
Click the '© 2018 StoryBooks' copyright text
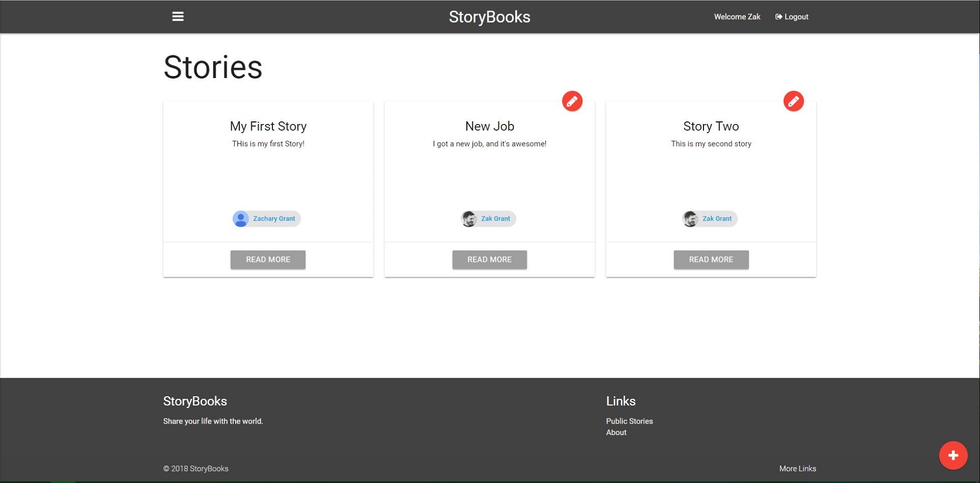196,469
